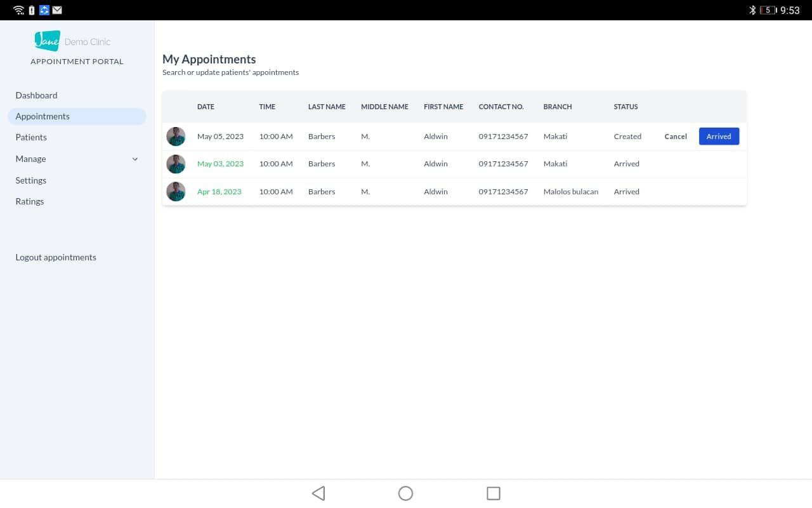Click patient avatar for May 03 appointment
This screenshot has height=508, width=812.
[x=176, y=164]
